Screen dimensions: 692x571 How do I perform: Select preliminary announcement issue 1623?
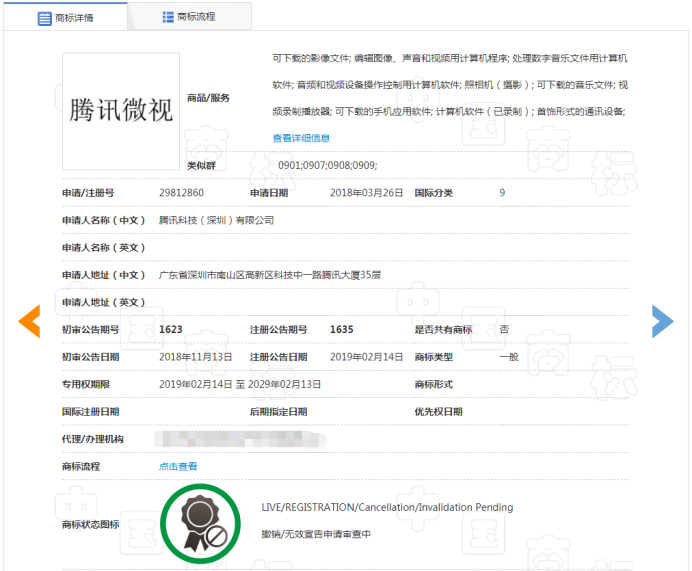170,330
